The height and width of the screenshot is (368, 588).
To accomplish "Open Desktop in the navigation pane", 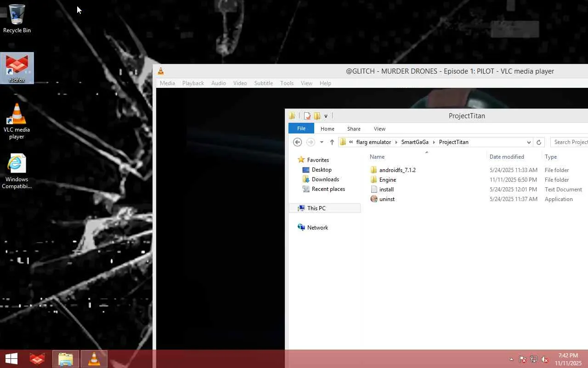I will 322,170.
